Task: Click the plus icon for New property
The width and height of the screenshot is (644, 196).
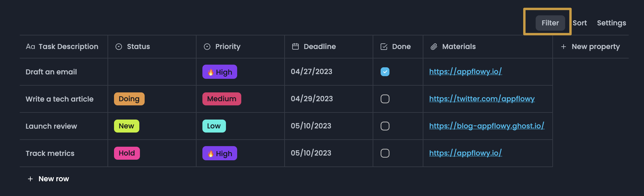Action: (564, 47)
